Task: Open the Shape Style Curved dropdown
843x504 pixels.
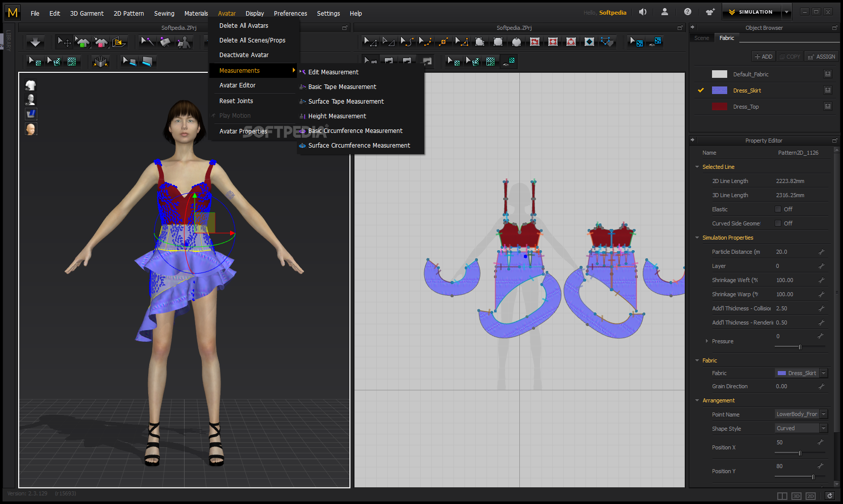Action: click(x=824, y=428)
